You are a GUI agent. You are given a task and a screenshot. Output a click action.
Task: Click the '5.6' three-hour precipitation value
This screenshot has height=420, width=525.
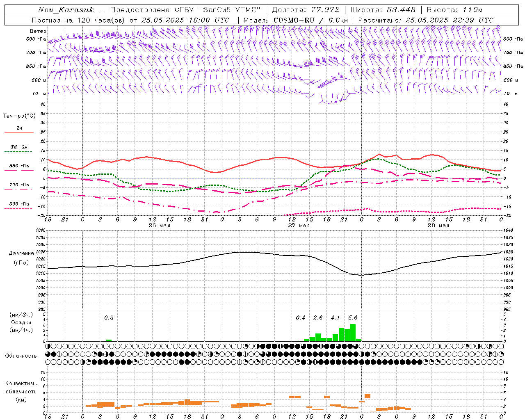click(x=353, y=318)
